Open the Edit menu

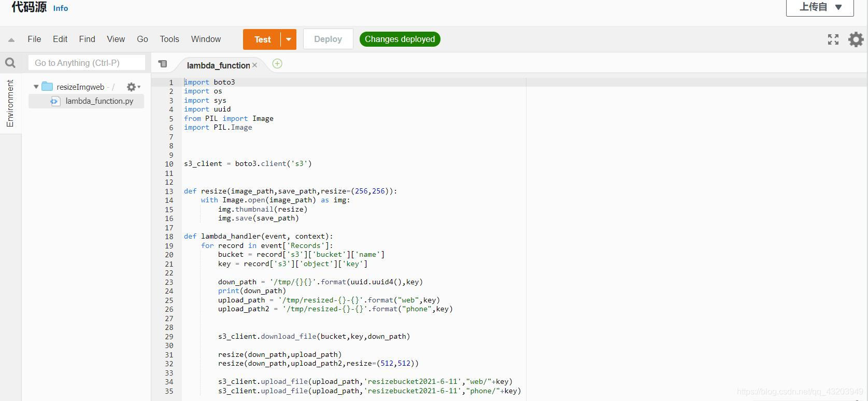coord(60,39)
